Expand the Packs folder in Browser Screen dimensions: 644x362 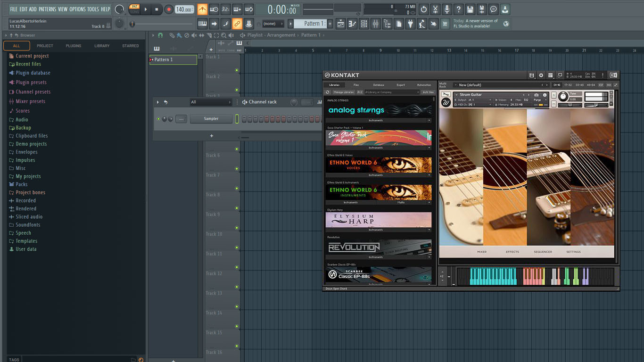pyautogui.click(x=22, y=184)
